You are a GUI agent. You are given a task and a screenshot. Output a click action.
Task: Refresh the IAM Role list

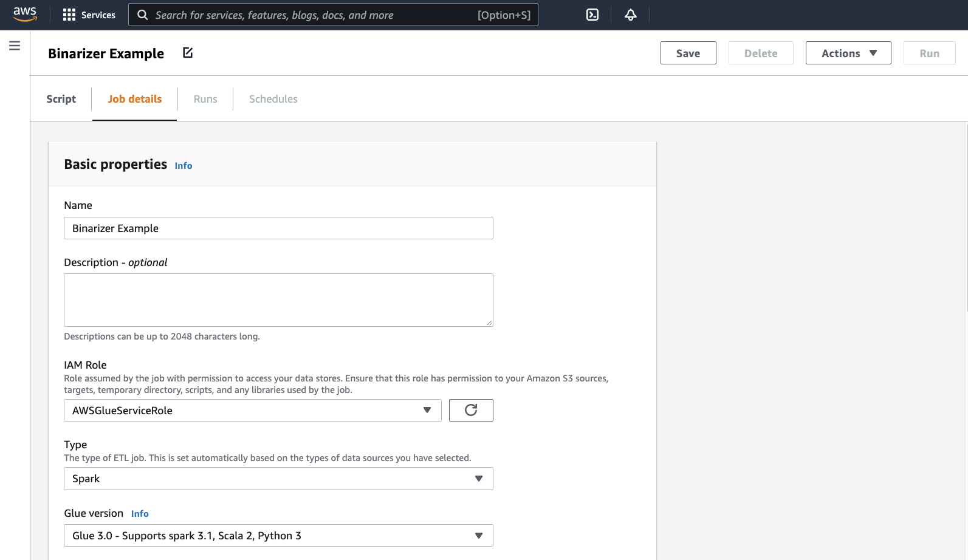(x=471, y=411)
